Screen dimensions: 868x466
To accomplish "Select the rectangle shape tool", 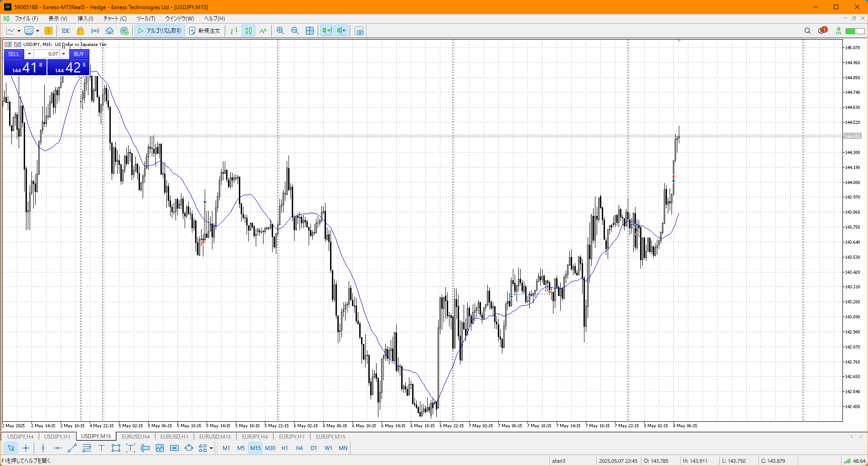I will coord(116,448).
